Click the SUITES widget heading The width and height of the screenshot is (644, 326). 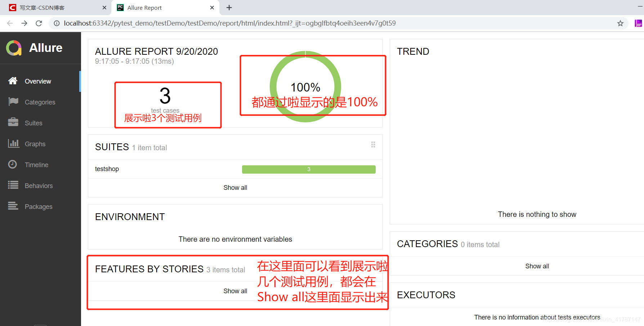click(112, 147)
